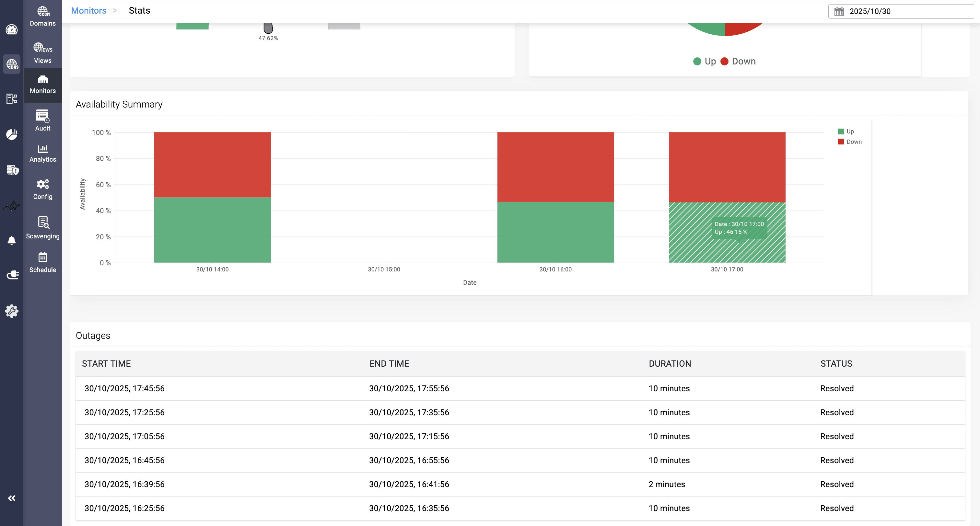The image size is (980, 526).
Task: Click the Monitors breadcrumb link
Action: pyautogui.click(x=89, y=11)
